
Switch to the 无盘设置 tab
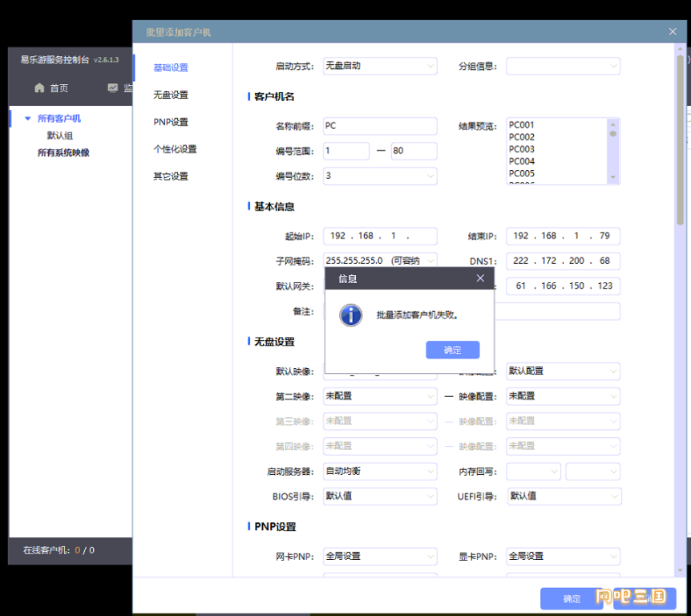coord(171,95)
